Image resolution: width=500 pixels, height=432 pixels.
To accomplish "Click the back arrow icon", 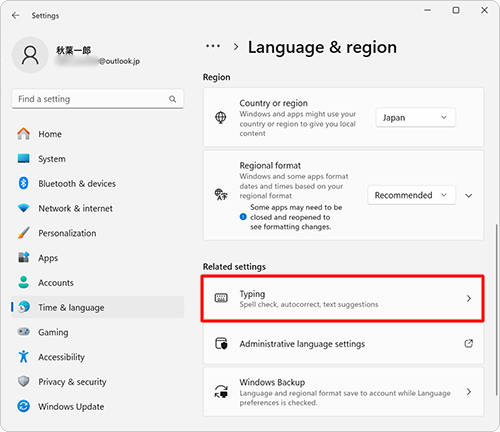I will click(15, 15).
